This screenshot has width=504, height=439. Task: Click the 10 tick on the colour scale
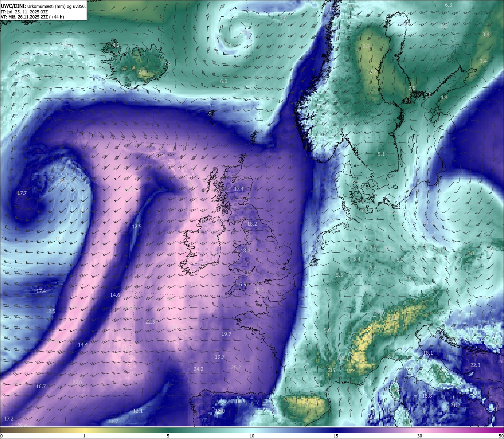[x=252, y=436]
